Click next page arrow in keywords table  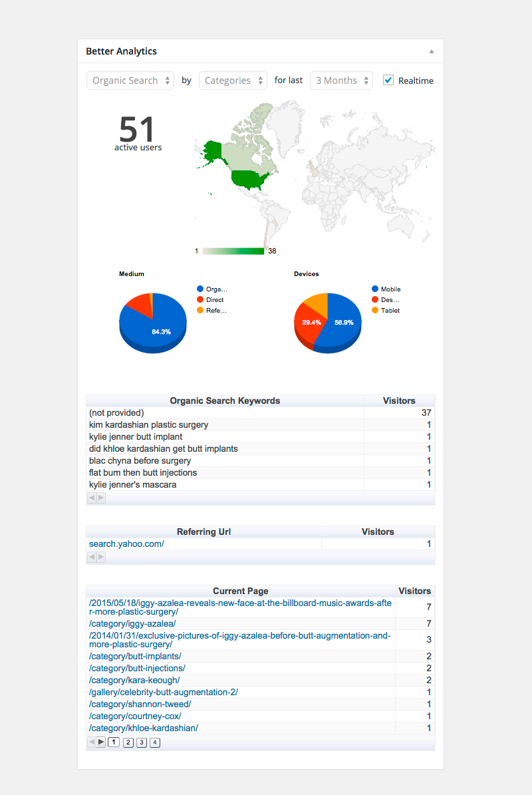click(101, 498)
